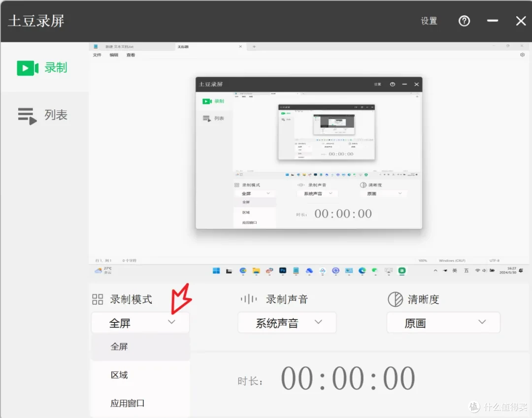Click UTF-8 in previewed Notepad status bar
Screen dimensions: 532x418
coord(495,261)
